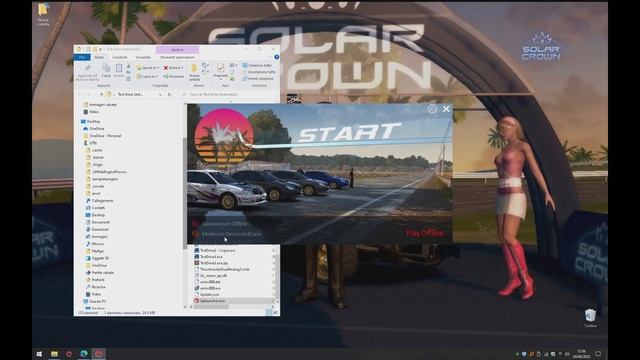Select the unins000.exe file

(208, 288)
